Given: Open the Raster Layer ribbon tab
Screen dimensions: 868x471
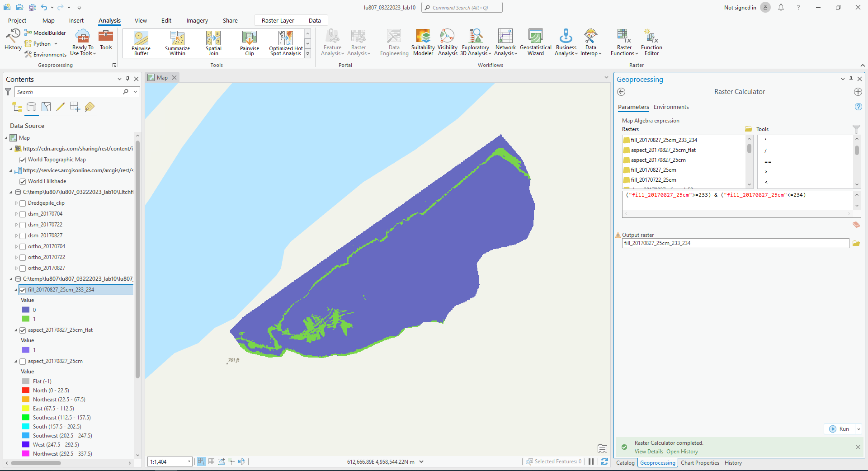Looking at the screenshot, I should 278,20.
